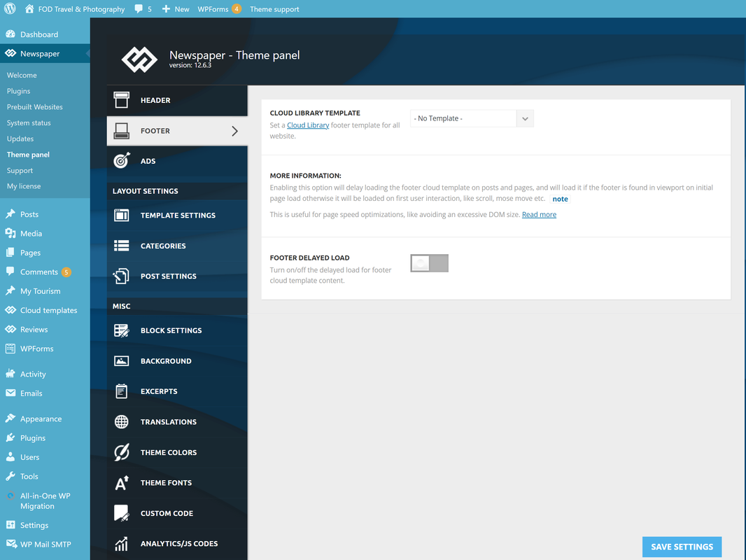
Task: Click the Posts pin icon
Action: (x=10, y=214)
